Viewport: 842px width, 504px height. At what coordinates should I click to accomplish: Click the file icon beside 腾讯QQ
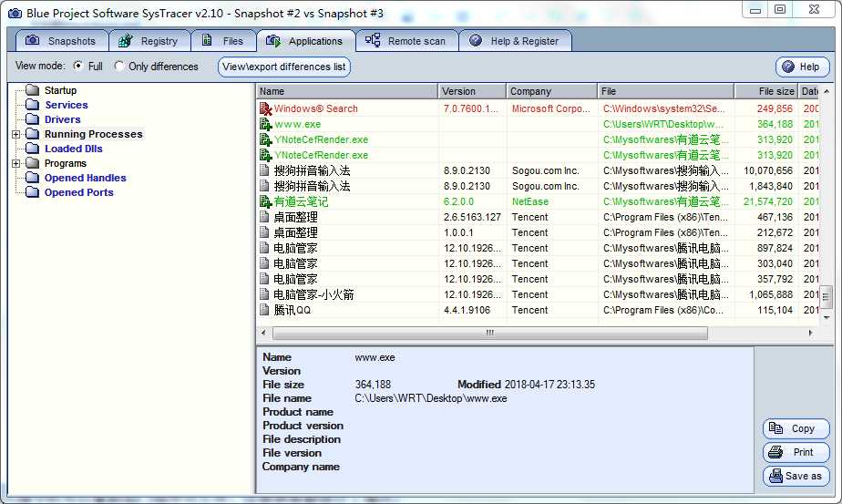tap(264, 310)
